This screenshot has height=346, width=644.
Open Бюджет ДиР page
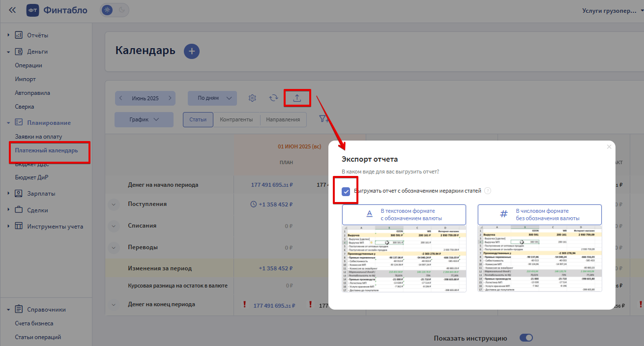pyautogui.click(x=31, y=177)
